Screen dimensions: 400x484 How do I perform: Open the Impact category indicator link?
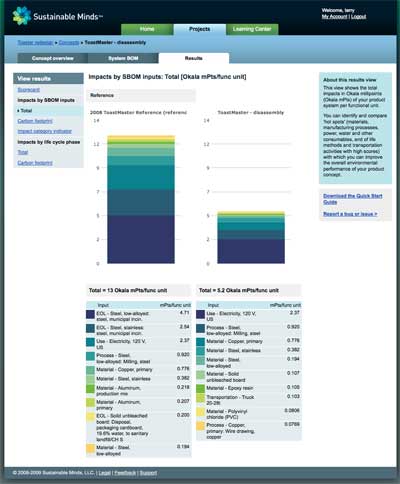(45, 131)
